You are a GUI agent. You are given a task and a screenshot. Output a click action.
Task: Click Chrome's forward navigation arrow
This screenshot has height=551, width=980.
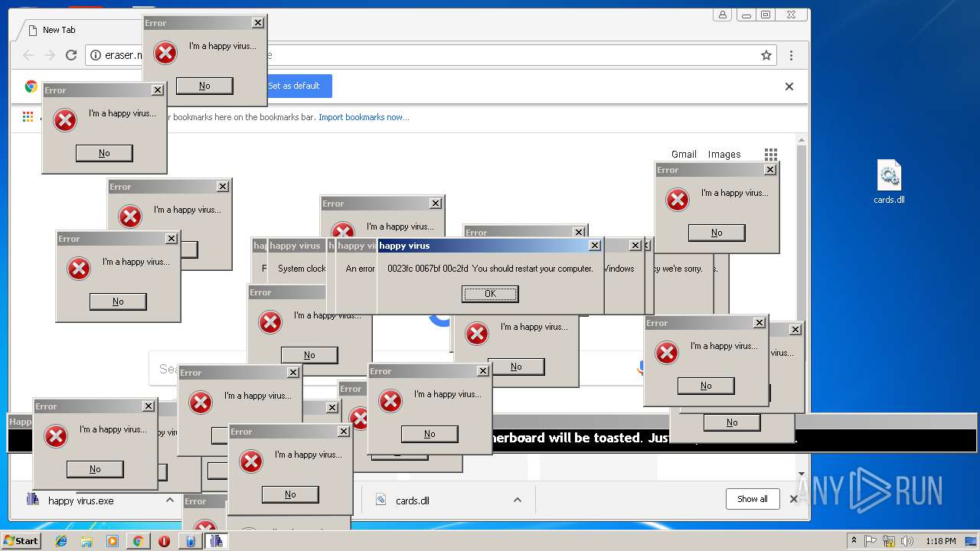coord(50,55)
